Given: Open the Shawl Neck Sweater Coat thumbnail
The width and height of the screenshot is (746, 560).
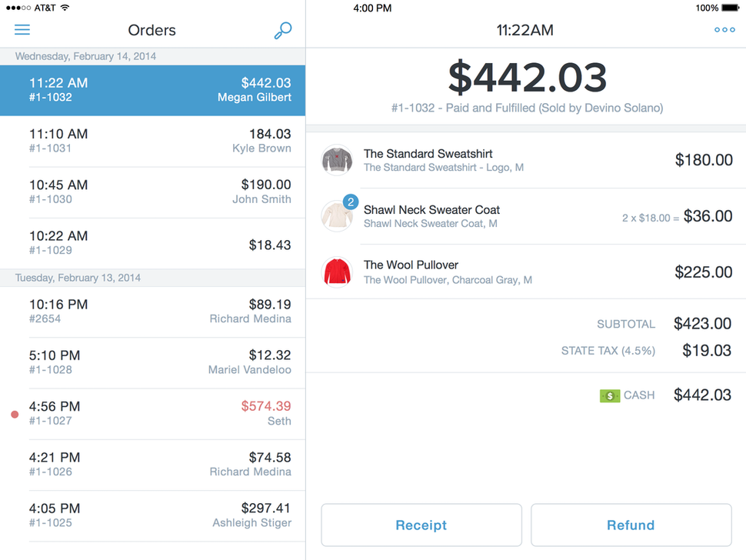Looking at the screenshot, I should [337, 215].
